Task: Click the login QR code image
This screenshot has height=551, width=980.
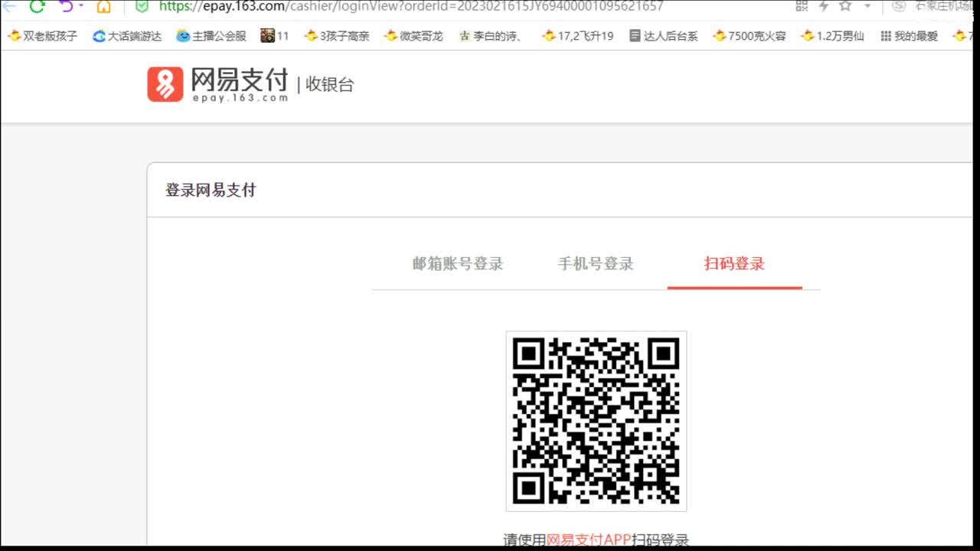Action: coord(596,421)
